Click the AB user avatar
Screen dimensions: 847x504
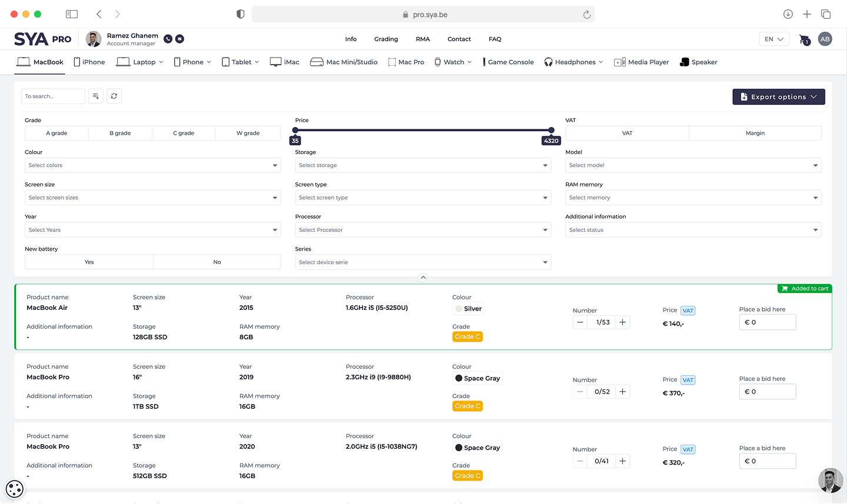click(x=825, y=39)
